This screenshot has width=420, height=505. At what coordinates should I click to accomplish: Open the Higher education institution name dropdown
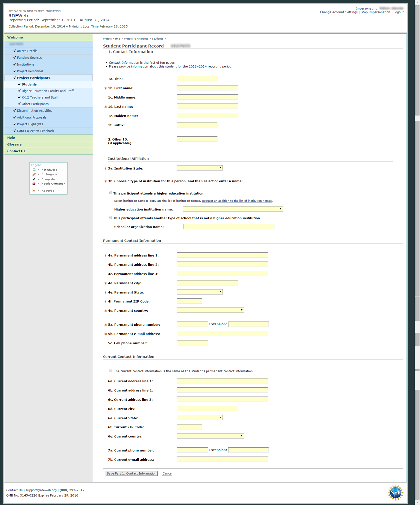[233, 209]
